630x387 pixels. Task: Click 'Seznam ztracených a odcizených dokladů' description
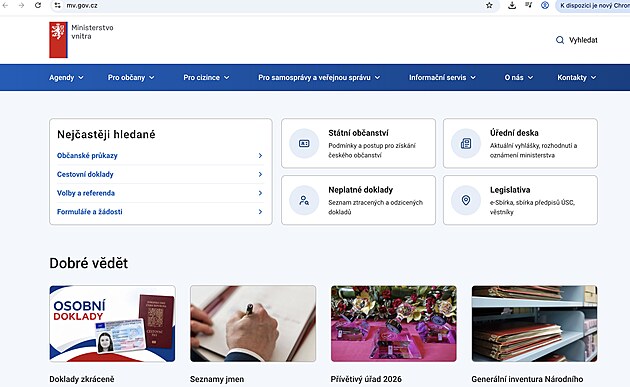[x=375, y=207]
